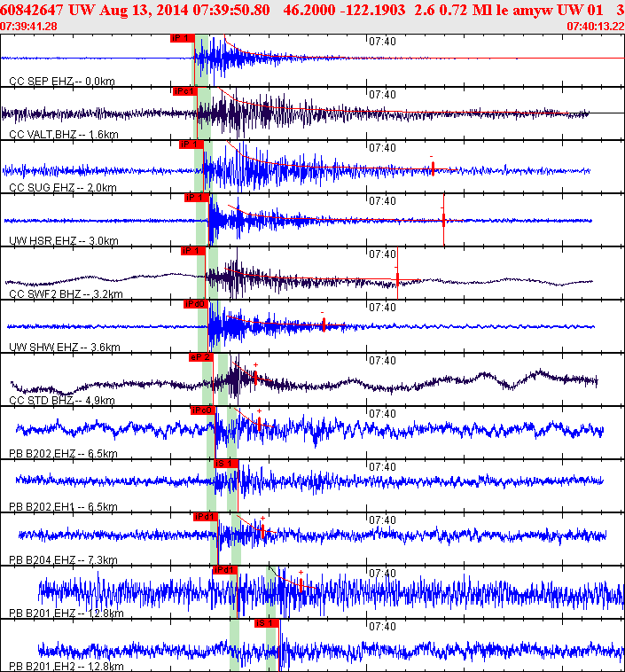Click the 'CC VALT BHZ -- 1.6km' station label

click(64, 135)
